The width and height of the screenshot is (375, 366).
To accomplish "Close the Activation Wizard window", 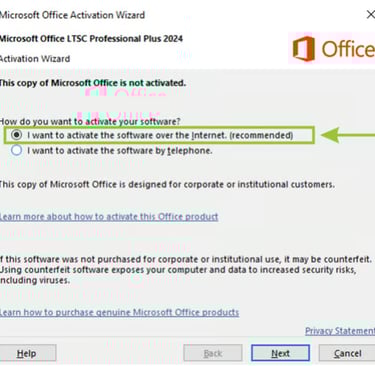I will (370, 15).
